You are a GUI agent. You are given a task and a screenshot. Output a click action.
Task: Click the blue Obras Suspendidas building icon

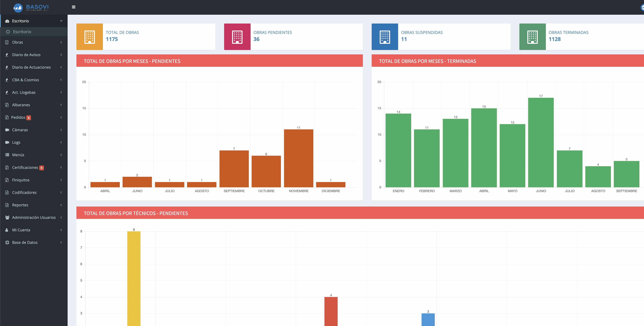(x=385, y=37)
